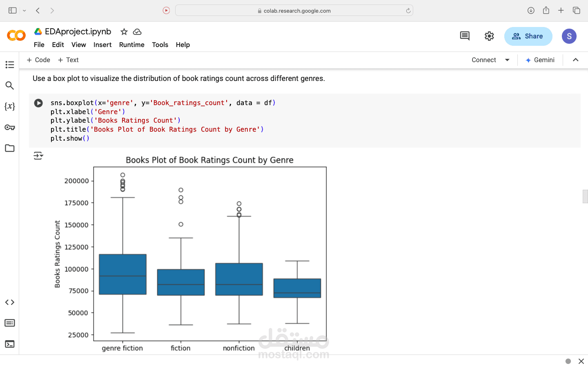The image size is (588, 368).
Task: Click the box plot output image
Action: [190, 254]
